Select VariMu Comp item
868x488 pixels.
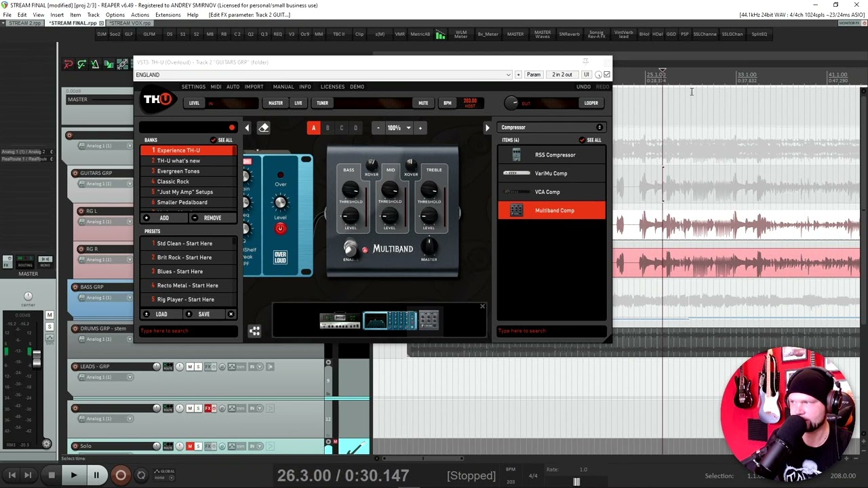pos(552,174)
